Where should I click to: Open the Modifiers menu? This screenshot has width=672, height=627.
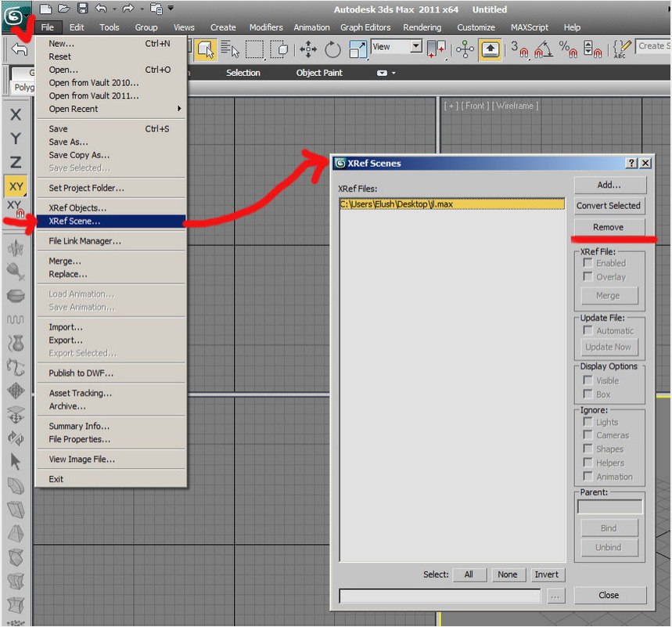click(x=266, y=27)
